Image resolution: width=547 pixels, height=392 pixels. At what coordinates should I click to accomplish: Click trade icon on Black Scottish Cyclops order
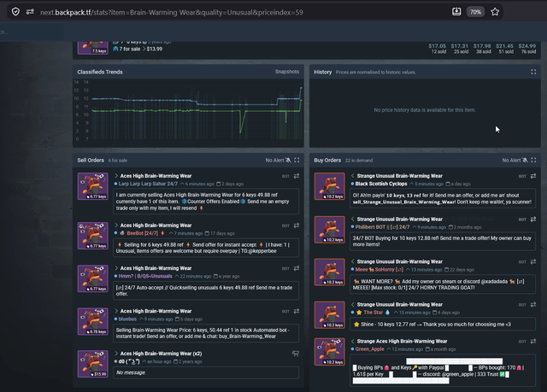click(x=533, y=176)
